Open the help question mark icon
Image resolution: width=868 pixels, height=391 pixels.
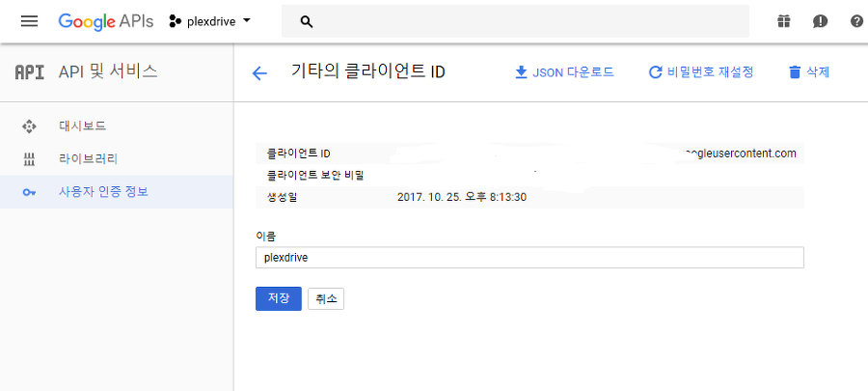click(856, 21)
